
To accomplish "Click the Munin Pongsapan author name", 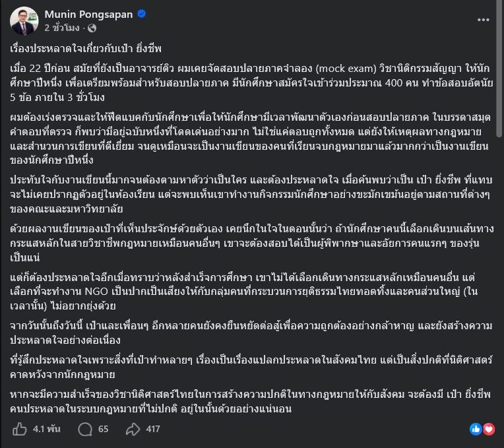I will coord(88,14).
